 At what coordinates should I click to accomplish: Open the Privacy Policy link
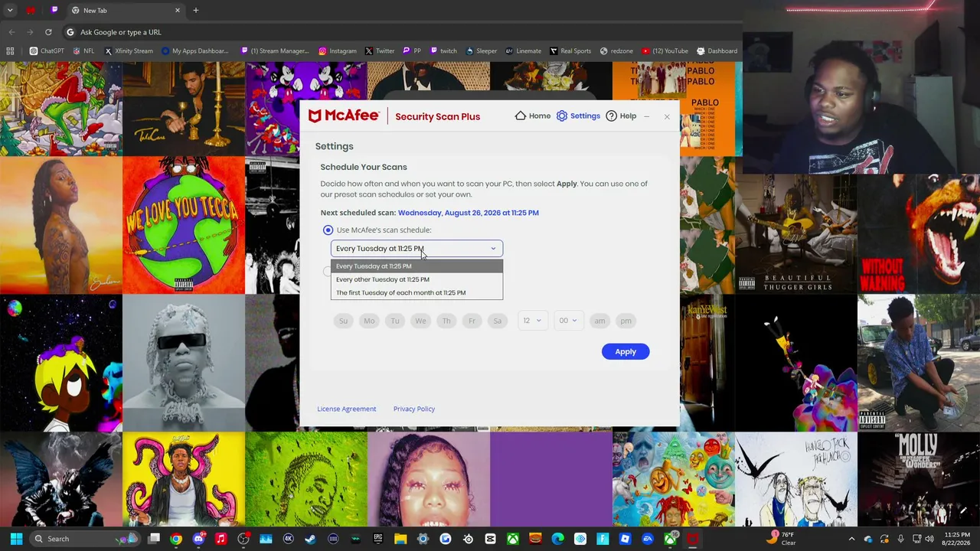pos(414,409)
